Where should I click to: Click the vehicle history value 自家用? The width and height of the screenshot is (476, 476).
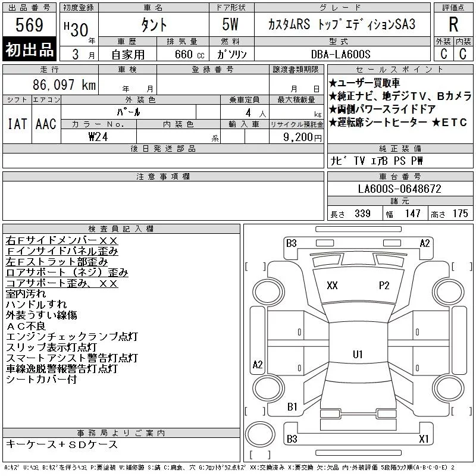click(128, 55)
